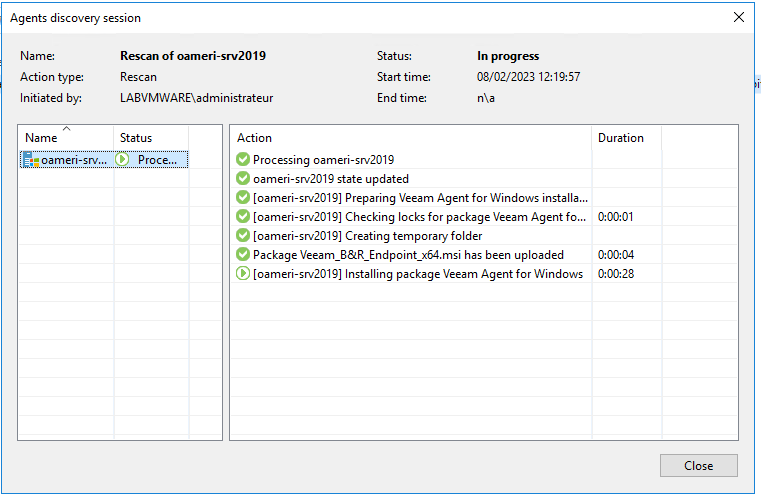Click the Close button
761x497 pixels.
point(698,465)
